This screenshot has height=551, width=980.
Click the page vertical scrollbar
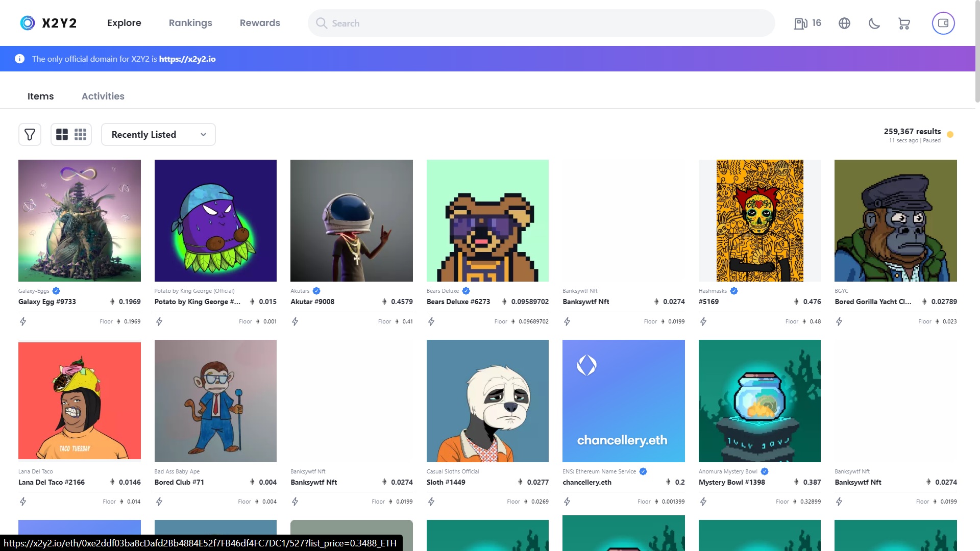point(977,51)
